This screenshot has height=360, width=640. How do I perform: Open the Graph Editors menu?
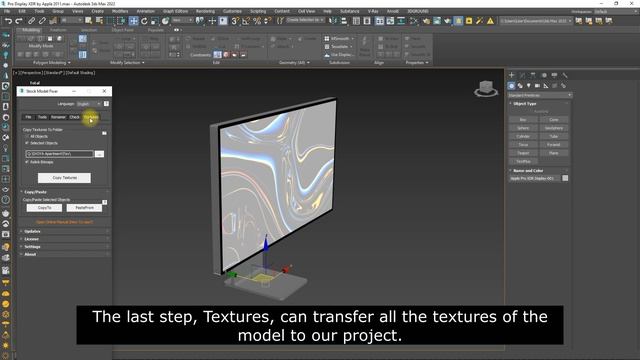(176, 11)
